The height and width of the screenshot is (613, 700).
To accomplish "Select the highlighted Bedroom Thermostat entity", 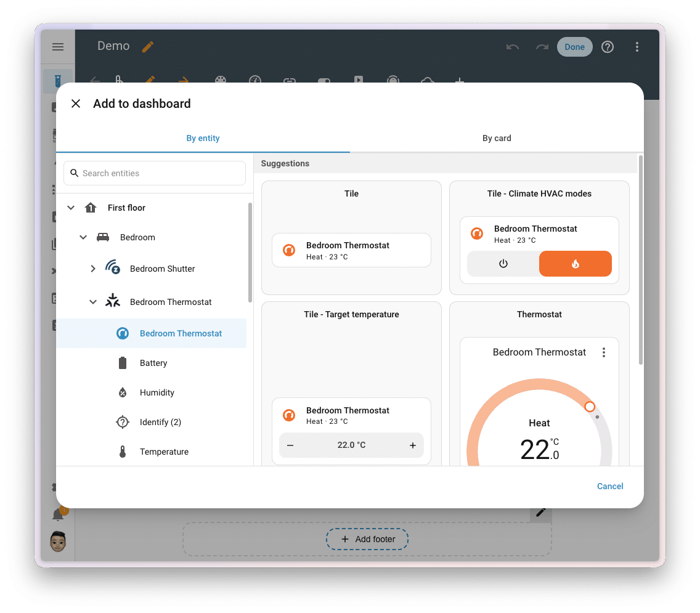I will [152, 333].
